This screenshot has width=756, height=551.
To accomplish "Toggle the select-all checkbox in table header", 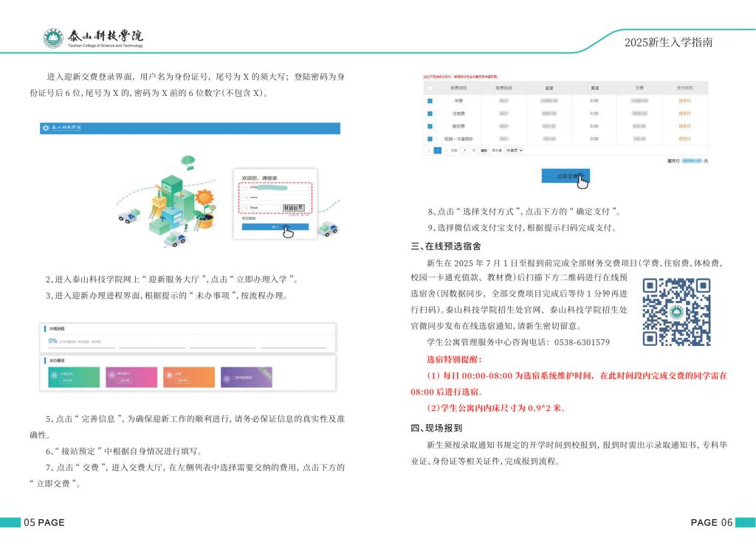I will tap(430, 88).
